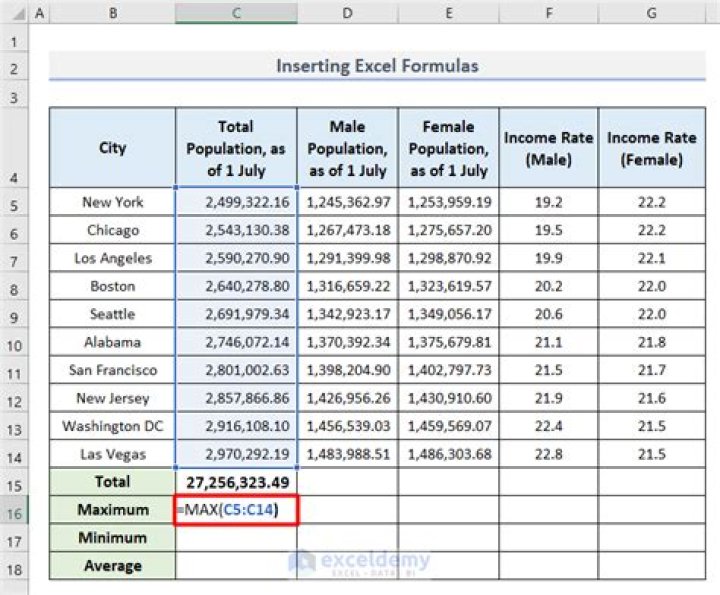Select the male population cell 1,483,988.51
Image resolution: width=720 pixels, height=595 pixels.
coord(348,454)
